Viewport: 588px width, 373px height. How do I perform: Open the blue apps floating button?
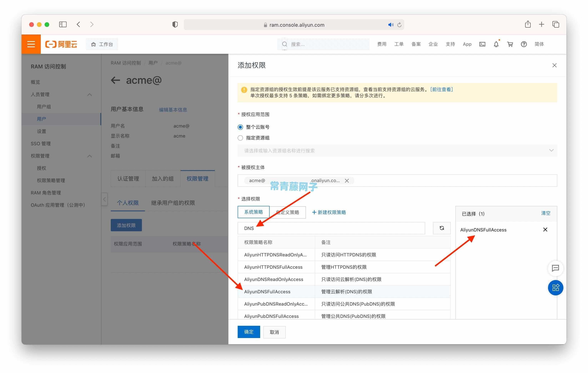(555, 288)
